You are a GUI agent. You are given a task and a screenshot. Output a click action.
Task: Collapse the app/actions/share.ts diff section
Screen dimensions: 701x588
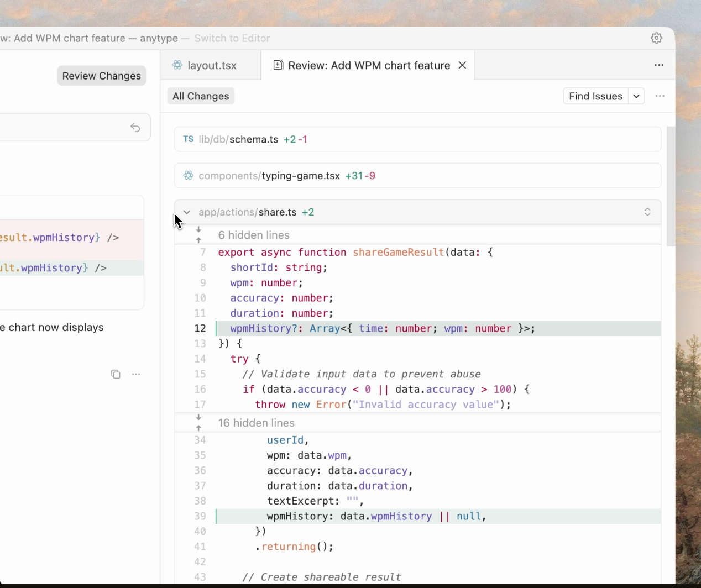187,212
